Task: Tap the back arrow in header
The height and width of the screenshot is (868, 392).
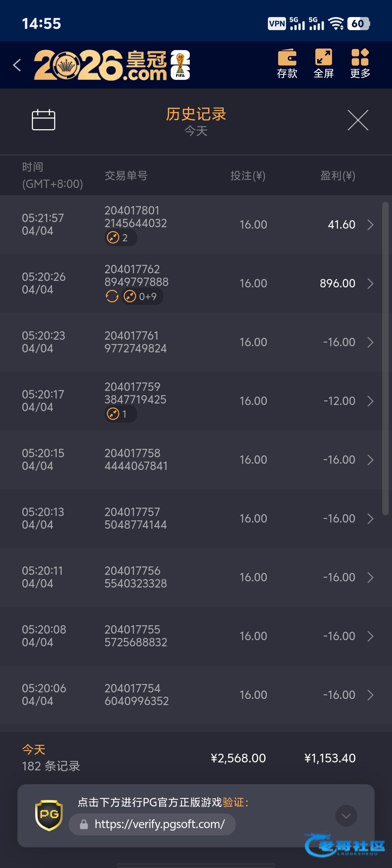Action: click(17, 65)
